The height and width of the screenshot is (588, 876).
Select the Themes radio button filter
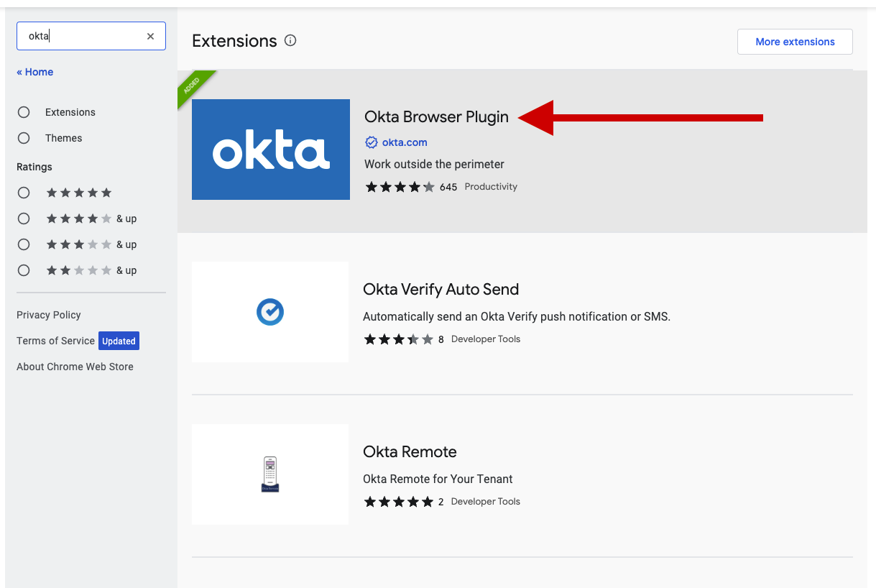coord(24,138)
